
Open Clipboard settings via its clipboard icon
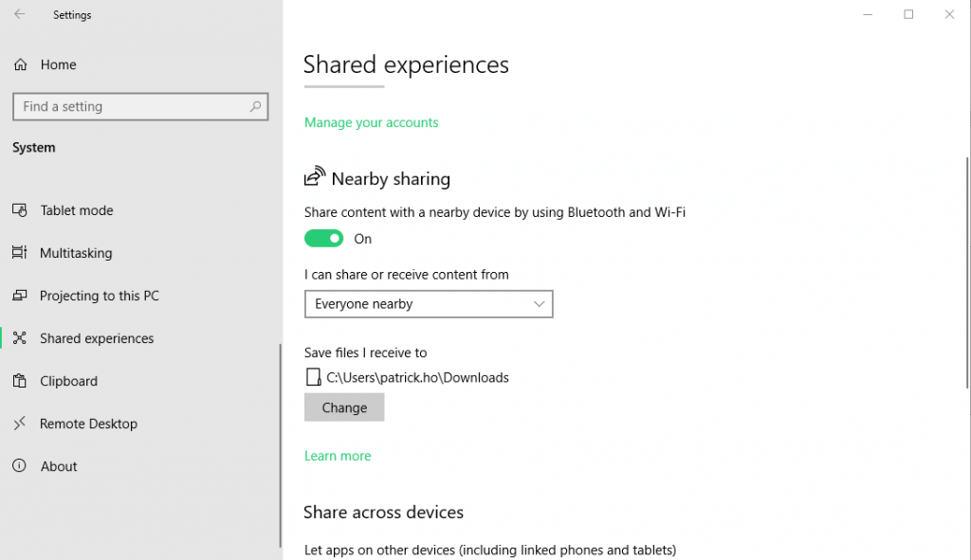(x=20, y=381)
